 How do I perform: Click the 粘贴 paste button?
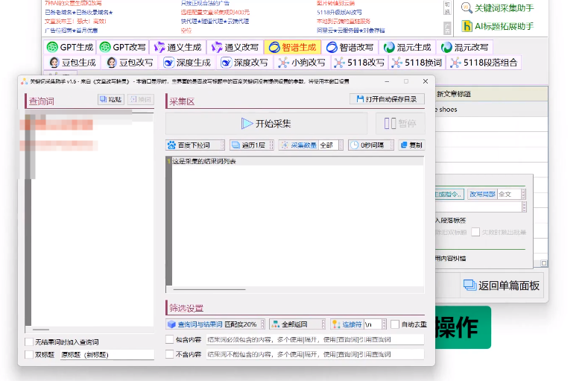(111, 99)
